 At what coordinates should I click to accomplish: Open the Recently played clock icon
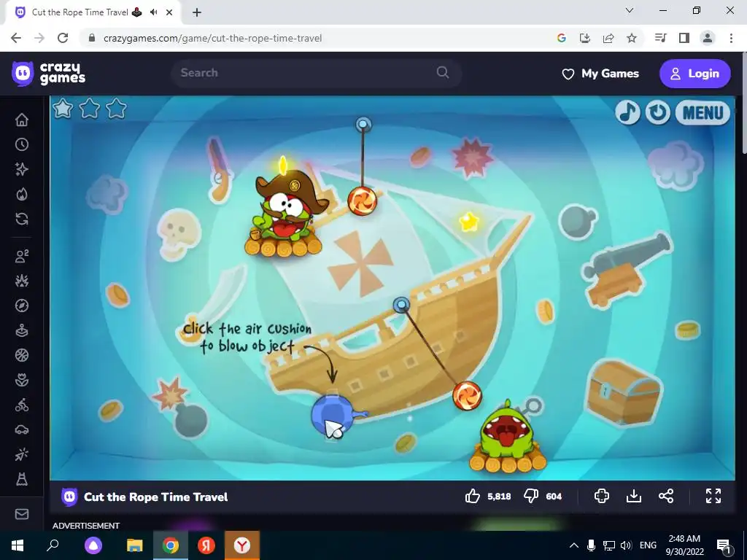tap(22, 144)
